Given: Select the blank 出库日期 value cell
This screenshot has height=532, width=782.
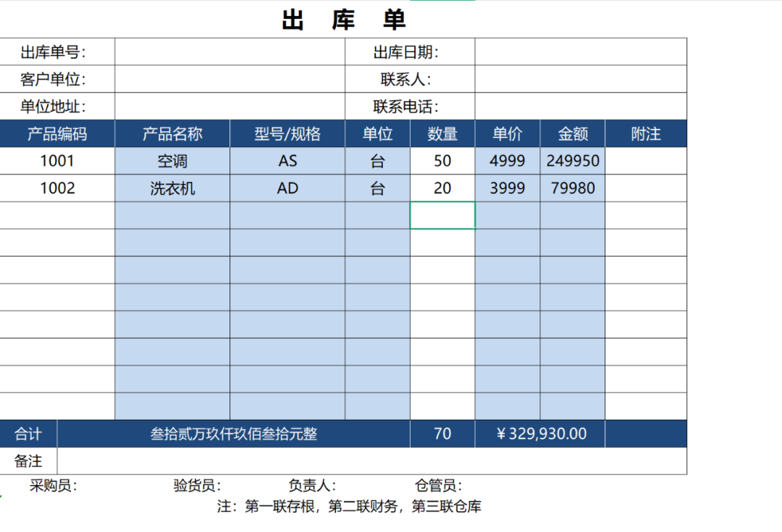Looking at the screenshot, I should 580,52.
